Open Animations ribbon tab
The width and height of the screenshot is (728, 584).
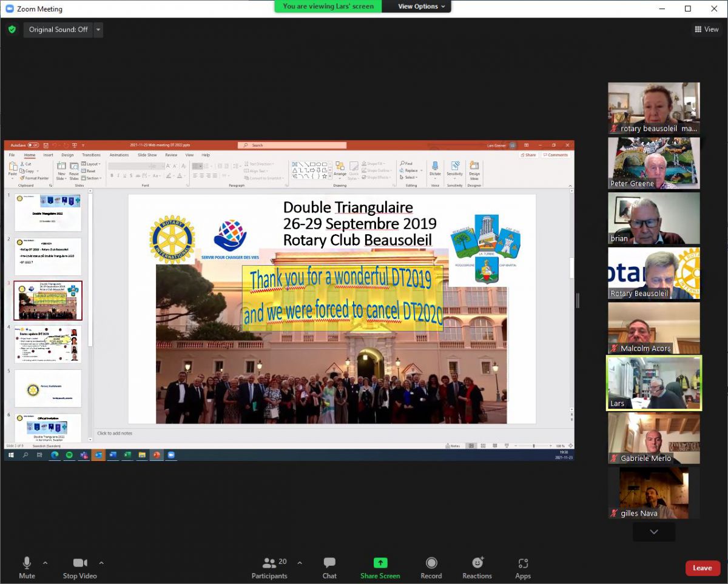(119, 155)
